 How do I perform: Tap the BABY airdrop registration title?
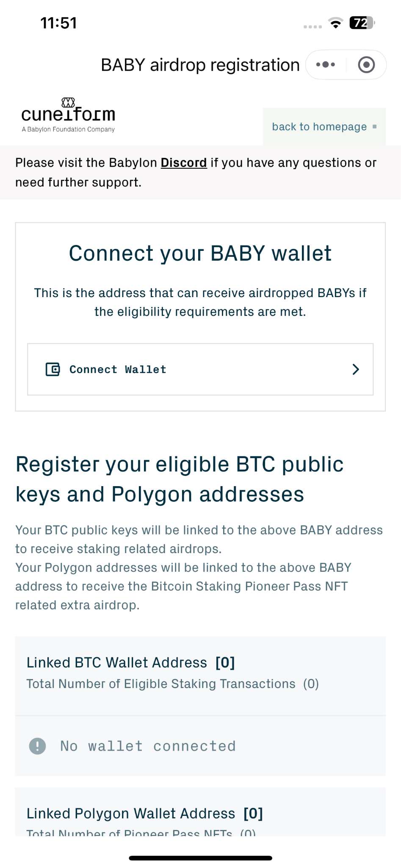[x=200, y=65]
